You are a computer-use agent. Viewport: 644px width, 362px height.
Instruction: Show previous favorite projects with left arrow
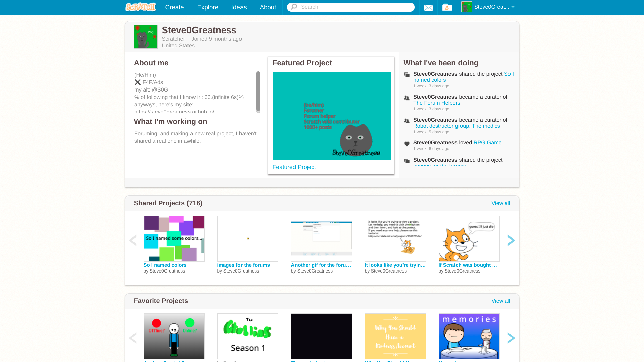coord(133,338)
